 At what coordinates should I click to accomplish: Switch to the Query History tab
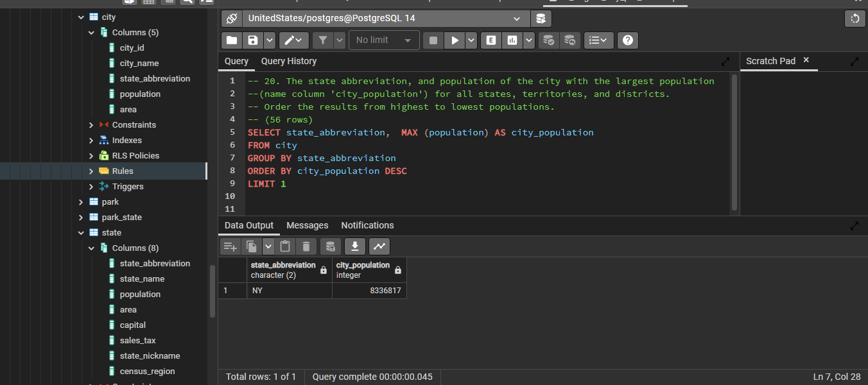[288, 61]
